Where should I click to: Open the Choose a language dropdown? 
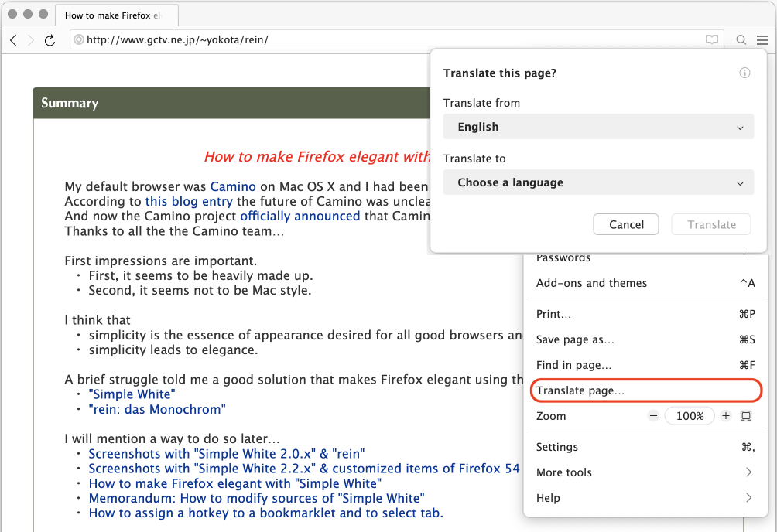click(x=598, y=182)
